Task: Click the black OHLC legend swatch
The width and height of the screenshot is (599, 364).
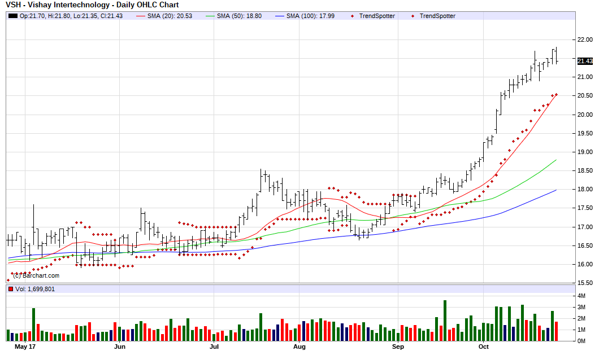Action: (x=13, y=16)
